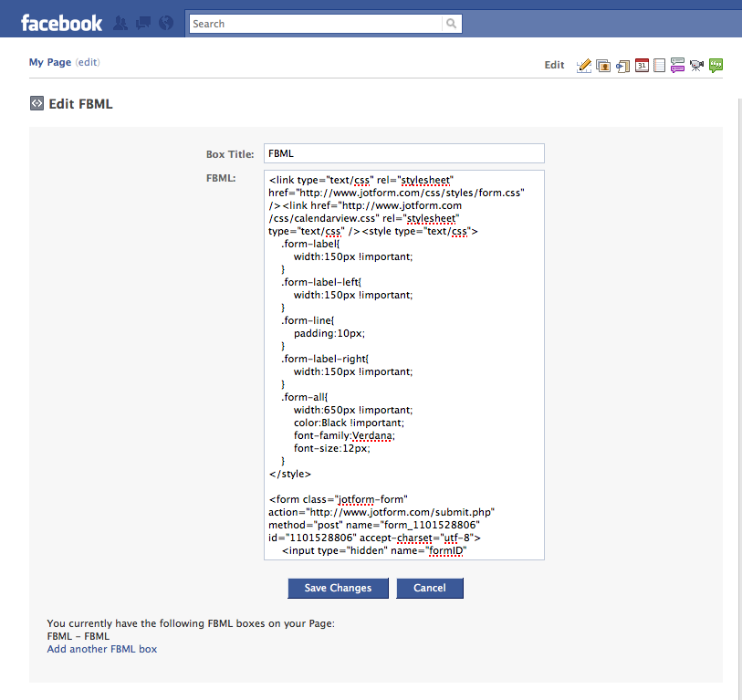Open friend requests icon in header
The width and height of the screenshot is (742, 700).
coord(120,23)
